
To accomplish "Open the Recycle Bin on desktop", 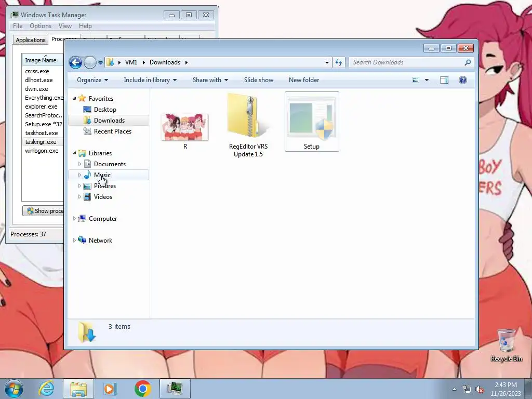I will 506,345.
